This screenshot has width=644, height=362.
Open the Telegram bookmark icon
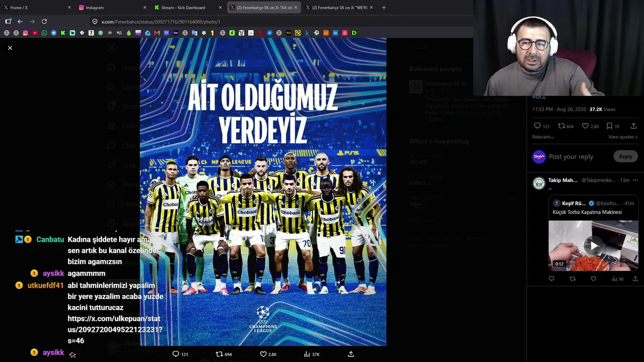click(x=53, y=33)
